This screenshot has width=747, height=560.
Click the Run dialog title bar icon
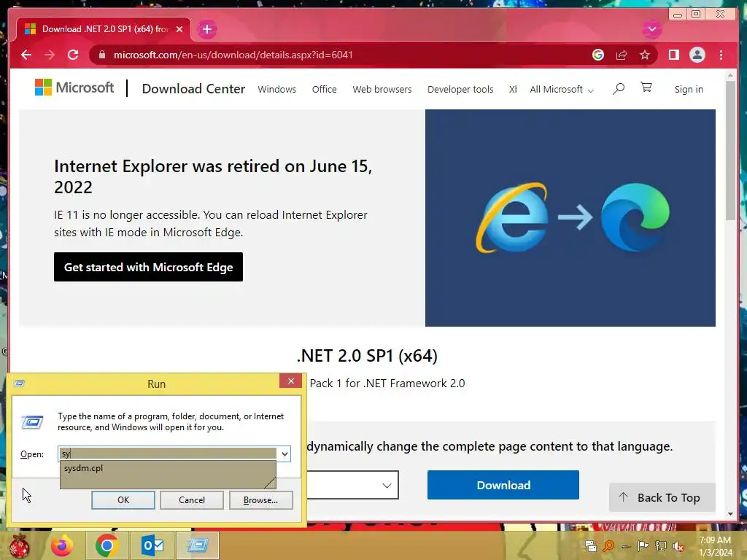(x=20, y=384)
